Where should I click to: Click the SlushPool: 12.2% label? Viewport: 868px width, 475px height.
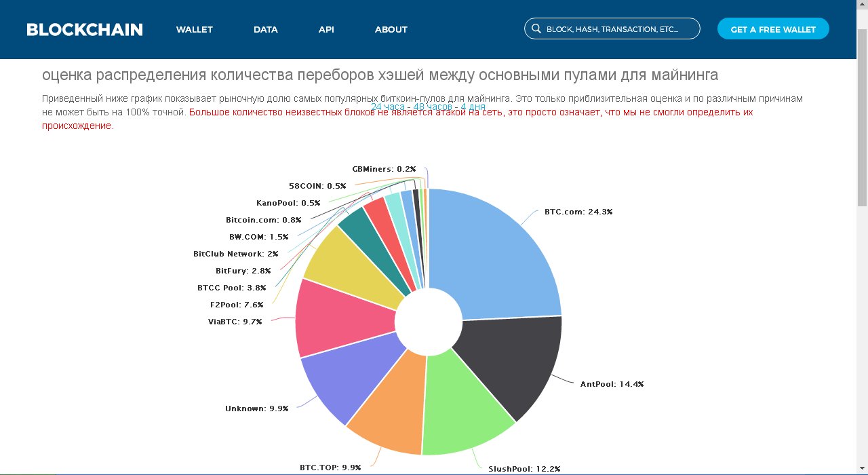click(x=525, y=469)
